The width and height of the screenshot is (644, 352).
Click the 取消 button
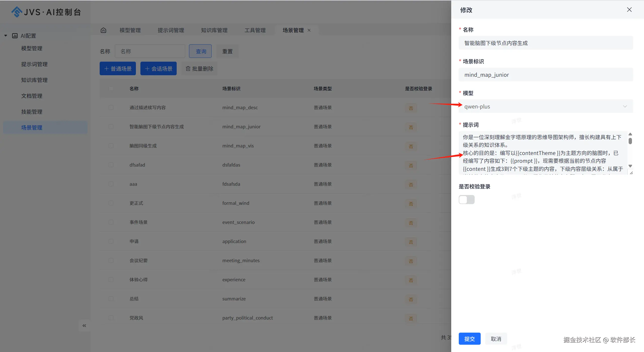496,339
